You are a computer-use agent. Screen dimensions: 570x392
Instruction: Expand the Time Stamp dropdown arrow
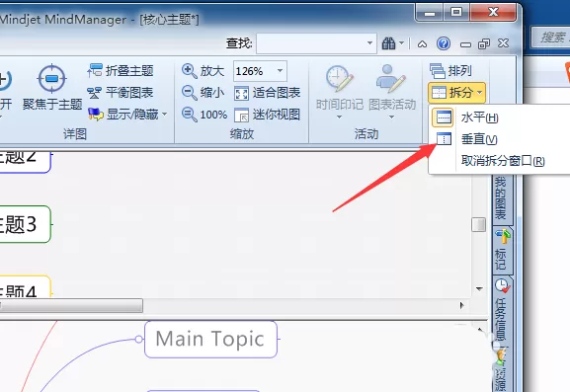coord(339,117)
